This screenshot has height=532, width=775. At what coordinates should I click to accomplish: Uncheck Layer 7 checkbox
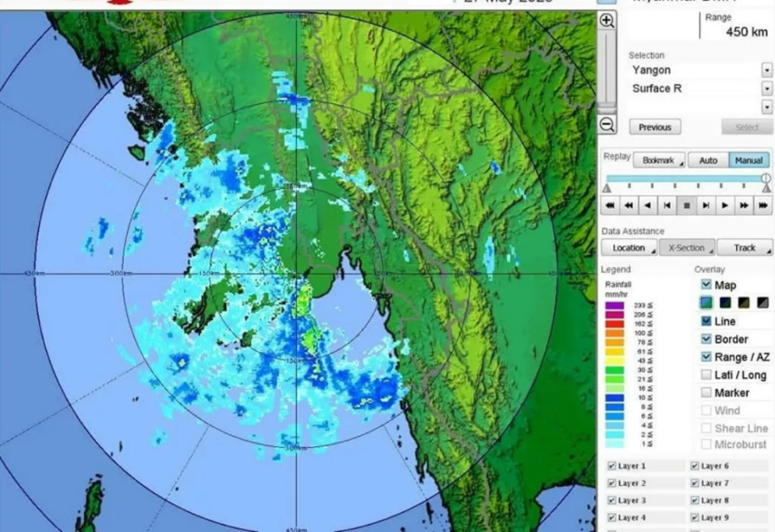695,483
